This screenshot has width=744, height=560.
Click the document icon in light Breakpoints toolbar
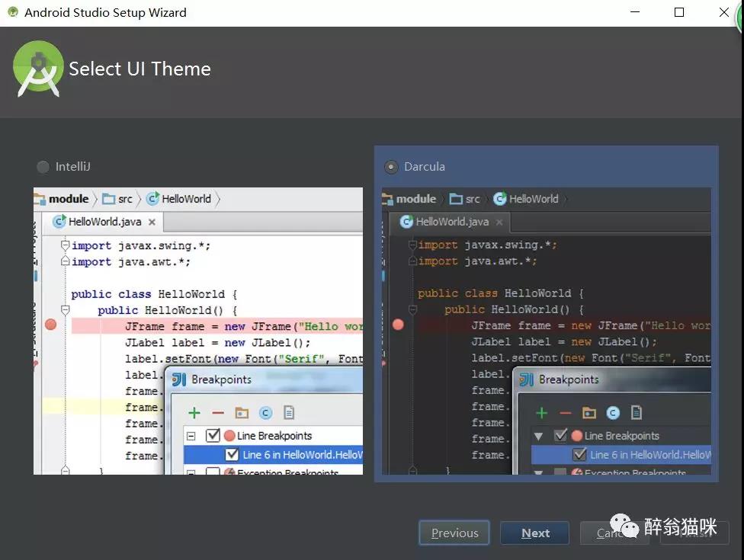tap(289, 412)
